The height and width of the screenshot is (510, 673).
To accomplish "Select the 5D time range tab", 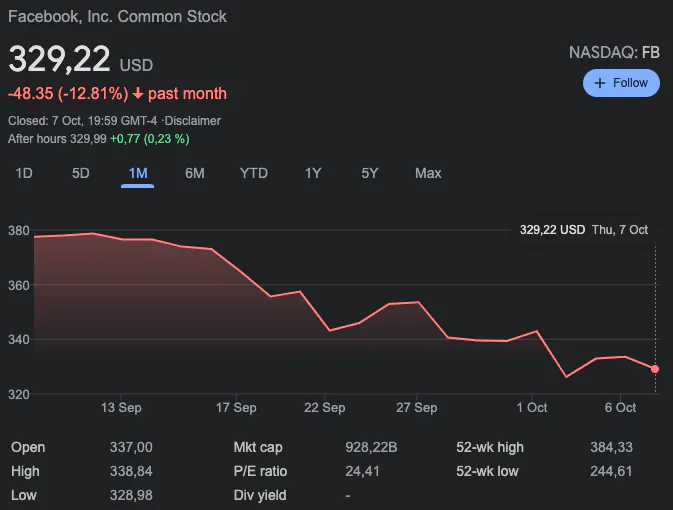I will point(81,173).
